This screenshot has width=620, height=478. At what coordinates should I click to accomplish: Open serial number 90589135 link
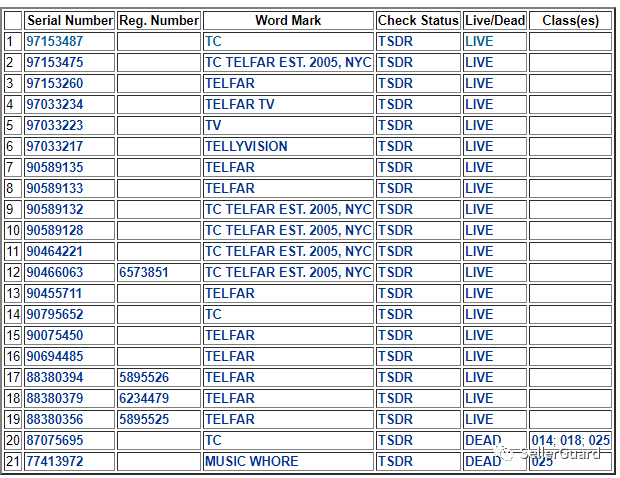[x=55, y=167]
